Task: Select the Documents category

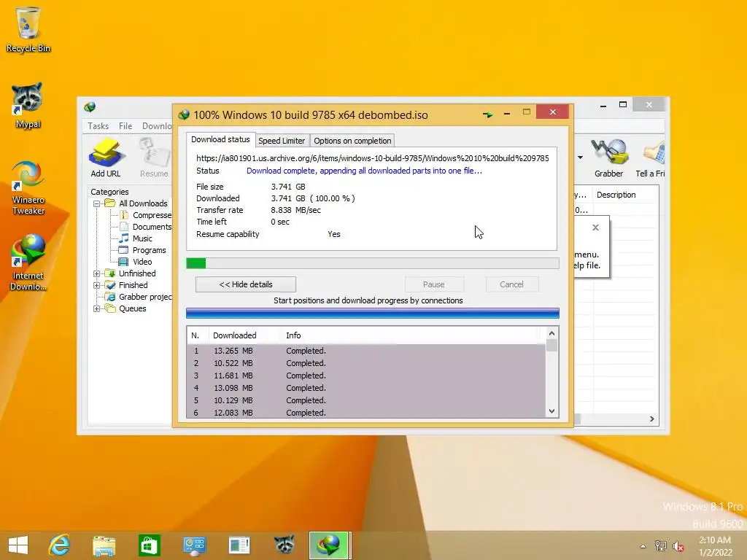Action: [145, 227]
